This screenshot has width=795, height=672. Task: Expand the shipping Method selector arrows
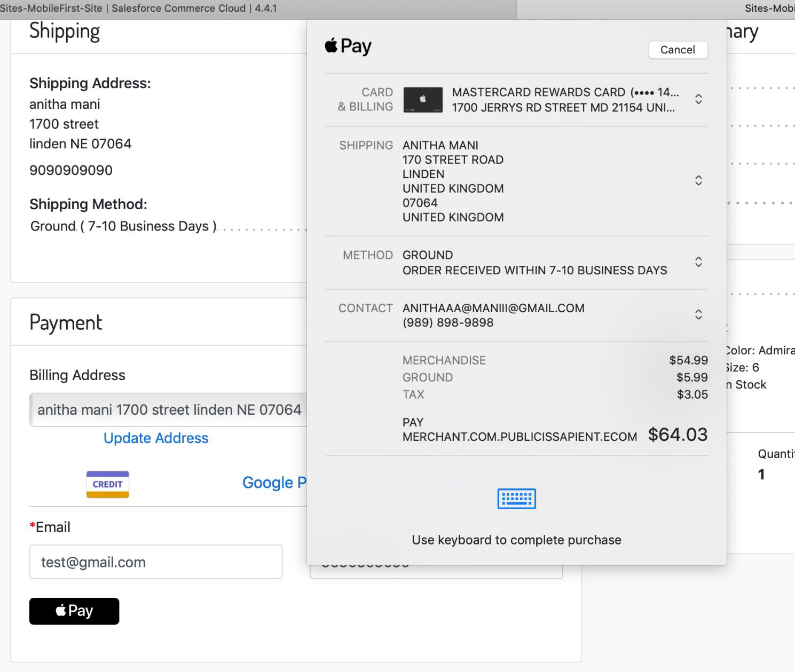(x=698, y=262)
